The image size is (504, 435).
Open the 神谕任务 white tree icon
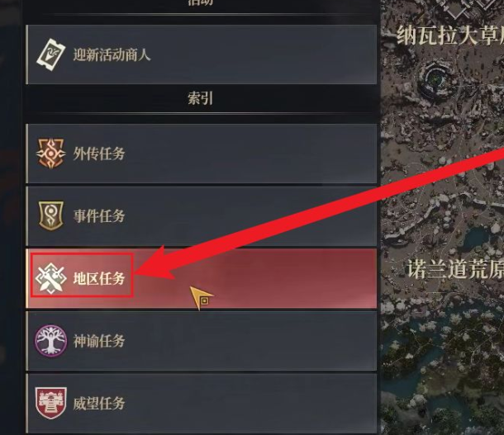pos(50,340)
